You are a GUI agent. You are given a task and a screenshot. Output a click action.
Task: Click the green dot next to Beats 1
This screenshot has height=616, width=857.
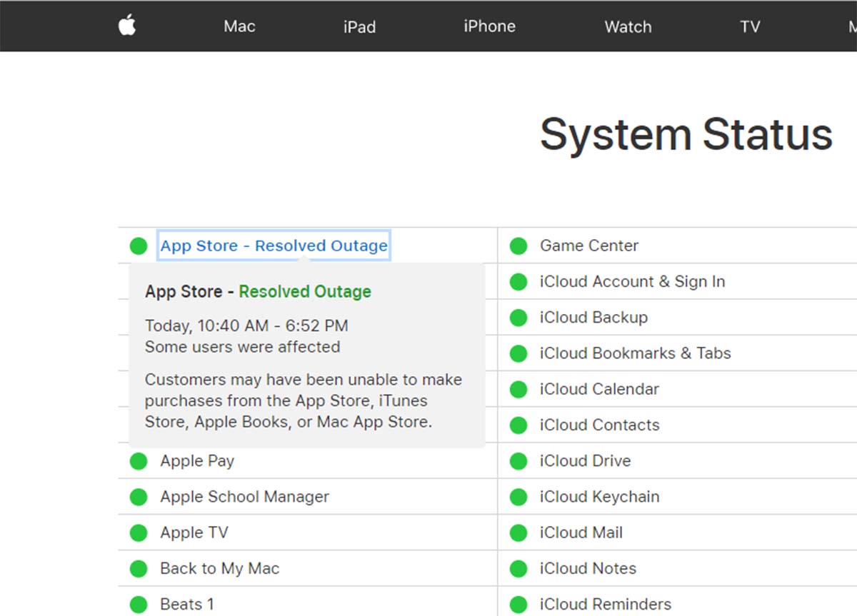[x=139, y=605]
